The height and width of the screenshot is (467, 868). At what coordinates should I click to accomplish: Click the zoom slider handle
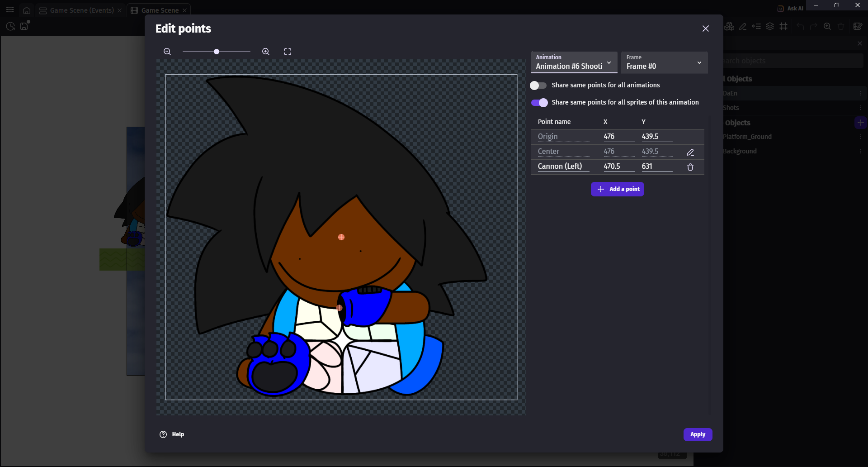(217, 52)
